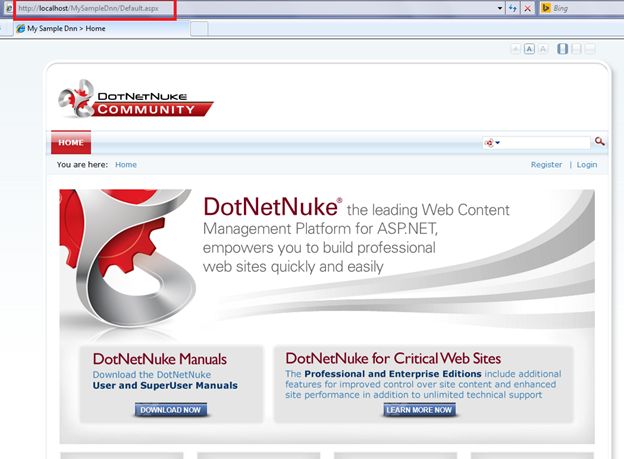624x459 pixels.
Task: Select the highlighted narrow page width icon
Action: pyautogui.click(x=562, y=49)
